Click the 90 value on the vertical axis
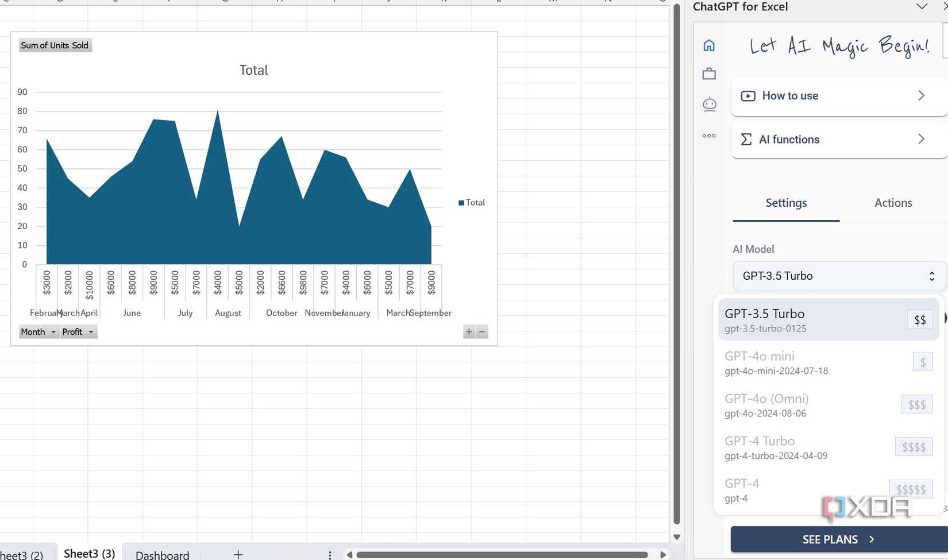The image size is (948, 560). coord(22,92)
